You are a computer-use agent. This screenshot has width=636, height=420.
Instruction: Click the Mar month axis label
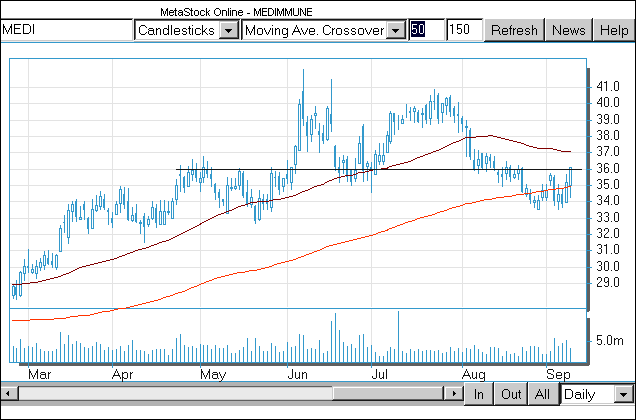tap(40, 374)
